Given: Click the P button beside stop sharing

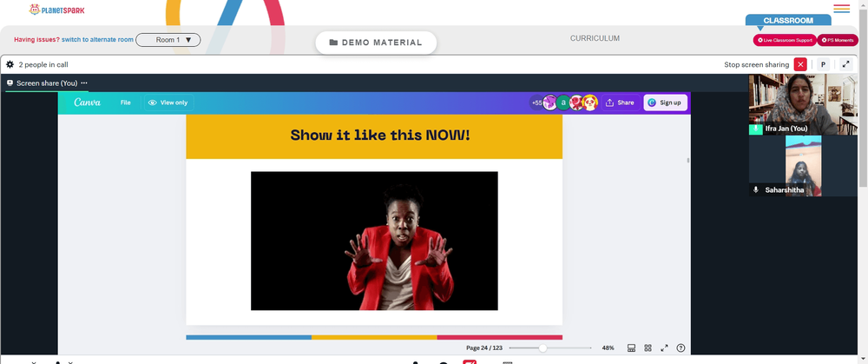Looking at the screenshot, I should 823,65.
